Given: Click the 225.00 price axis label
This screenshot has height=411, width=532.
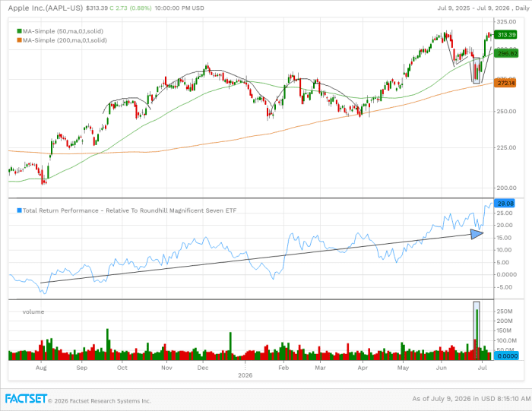Looking at the screenshot, I should [506, 147].
